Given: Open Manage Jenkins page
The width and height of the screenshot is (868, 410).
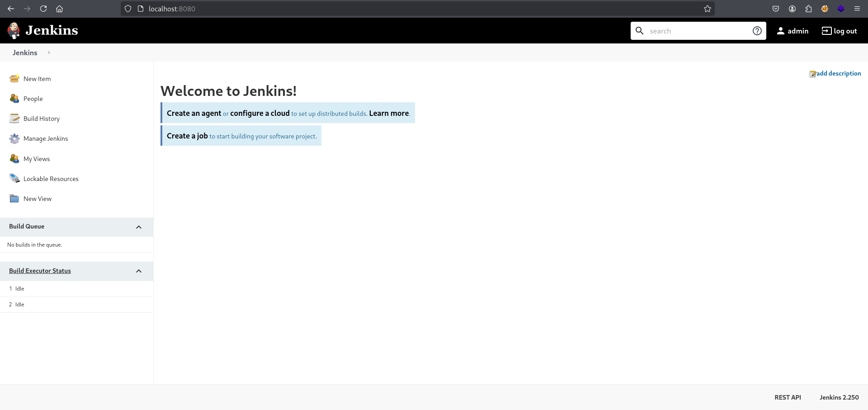Looking at the screenshot, I should point(46,138).
